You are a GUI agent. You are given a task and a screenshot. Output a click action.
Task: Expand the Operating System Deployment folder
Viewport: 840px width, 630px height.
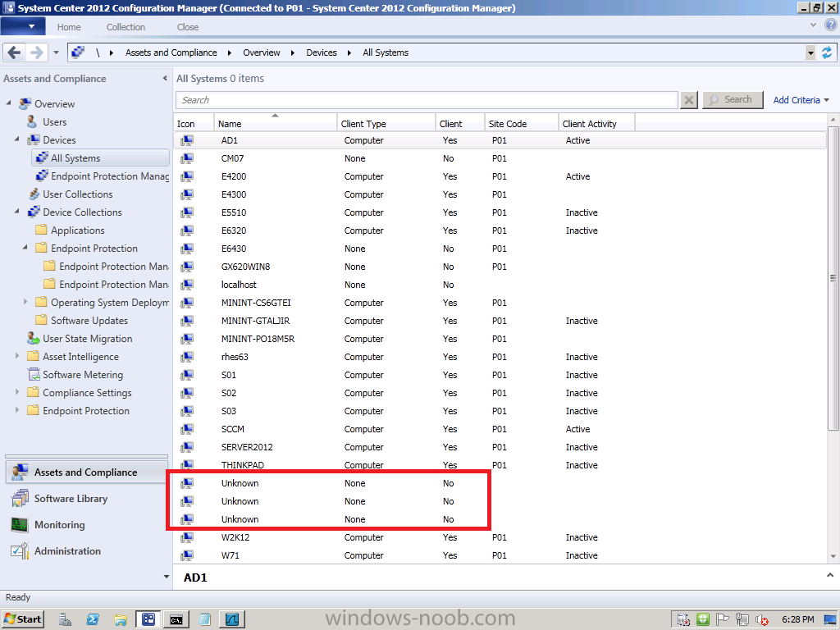point(25,302)
